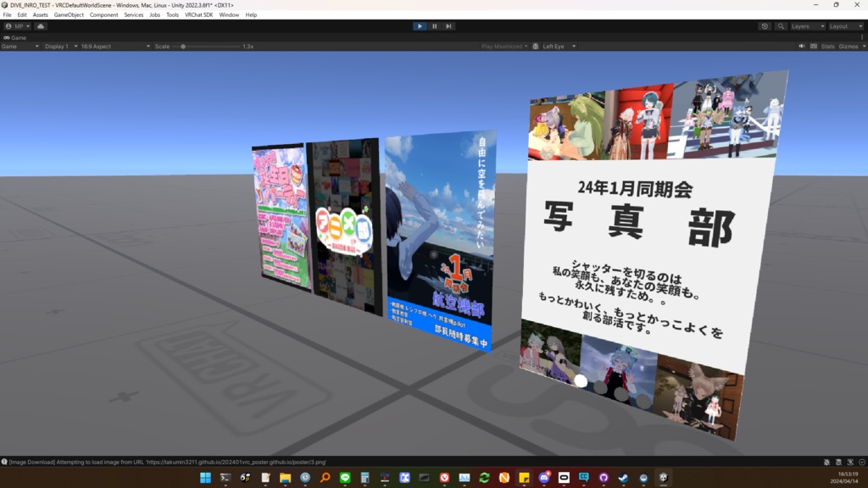Open Calculator from the taskbar
This screenshot has width=868, height=488.
[364, 478]
